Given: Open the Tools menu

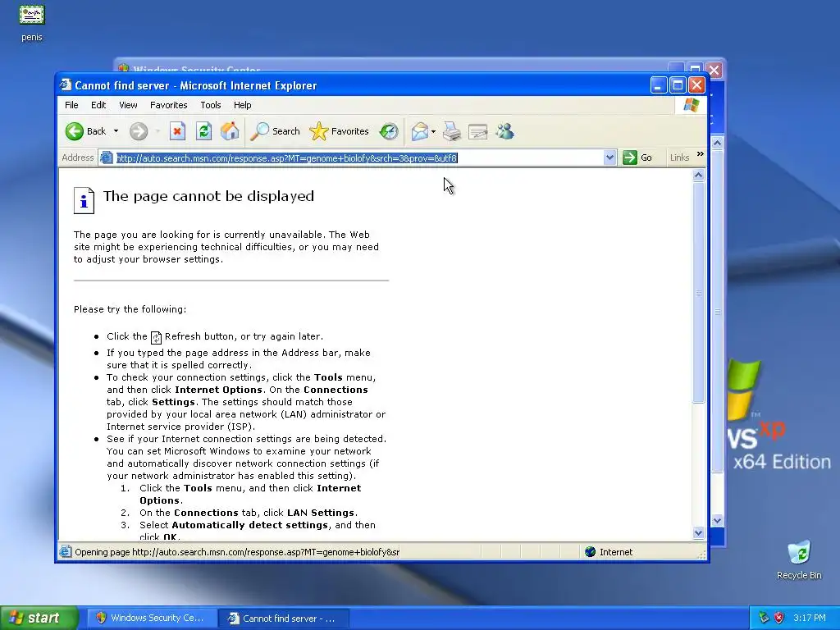Looking at the screenshot, I should 211,105.
